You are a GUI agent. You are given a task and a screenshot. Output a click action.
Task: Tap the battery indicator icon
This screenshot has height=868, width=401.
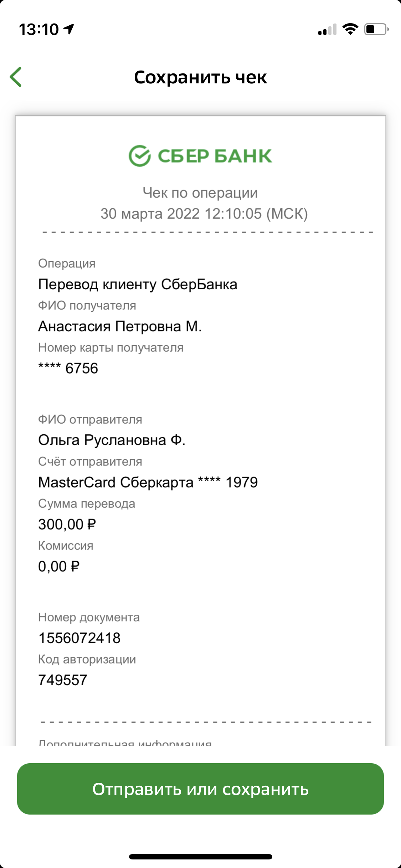click(376, 29)
